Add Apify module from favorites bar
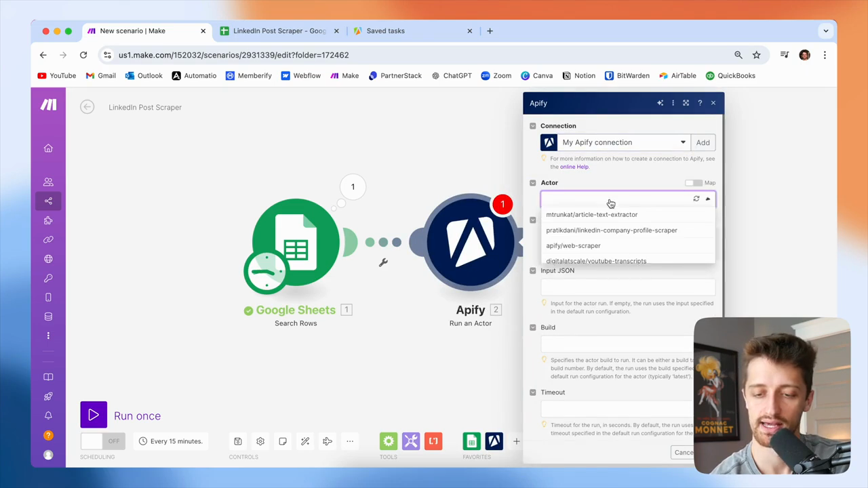 pos(494,441)
